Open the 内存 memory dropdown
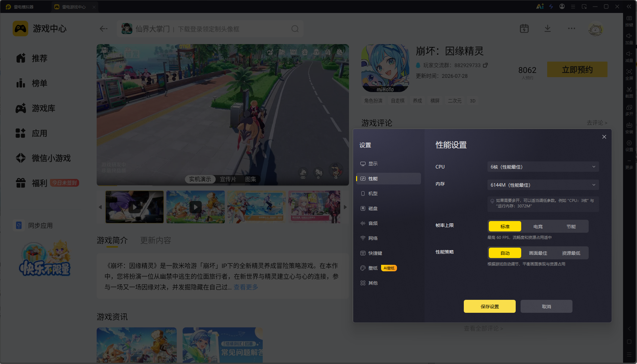The width and height of the screenshot is (637, 364). click(543, 185)
